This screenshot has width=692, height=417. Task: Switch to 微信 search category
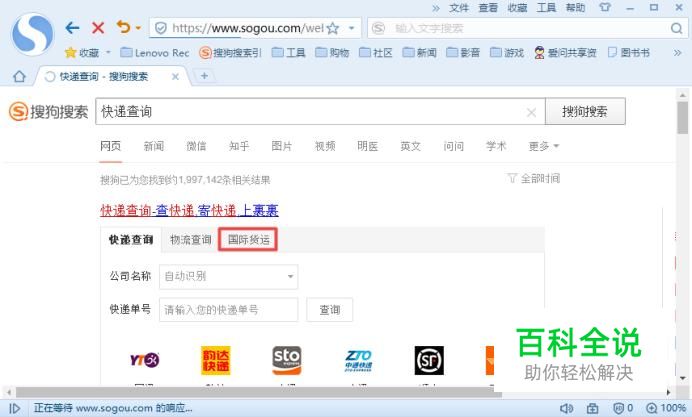[196, 146]
